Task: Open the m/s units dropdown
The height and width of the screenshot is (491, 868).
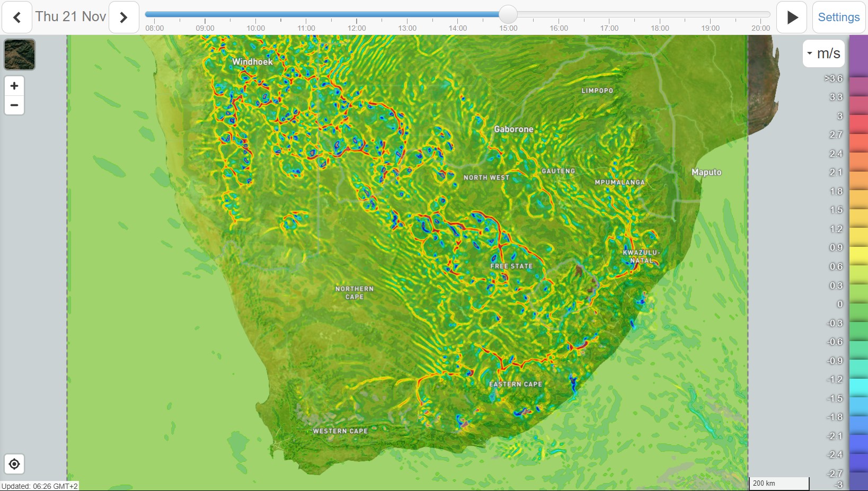Action: click(823, 53)
